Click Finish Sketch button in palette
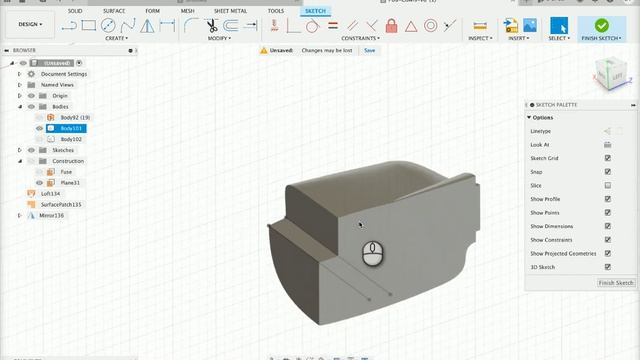 616,282
